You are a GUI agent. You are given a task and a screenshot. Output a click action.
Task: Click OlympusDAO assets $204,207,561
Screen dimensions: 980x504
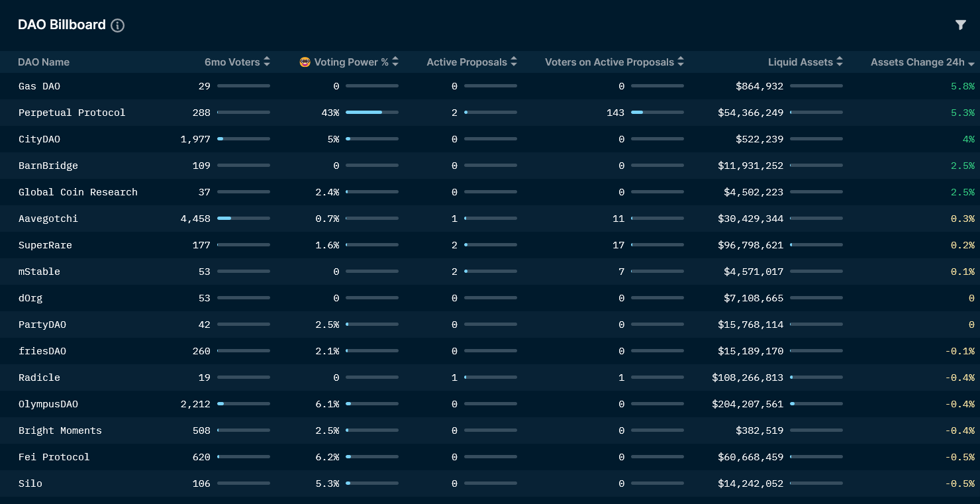(748, 404)
